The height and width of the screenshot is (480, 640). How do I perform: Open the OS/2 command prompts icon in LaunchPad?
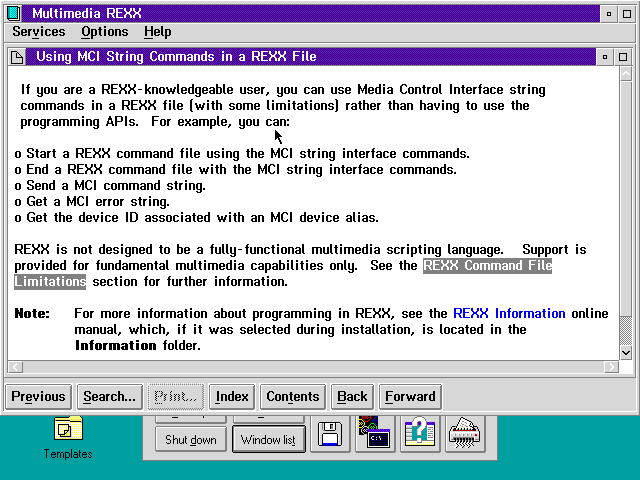(x=375, y=434)
